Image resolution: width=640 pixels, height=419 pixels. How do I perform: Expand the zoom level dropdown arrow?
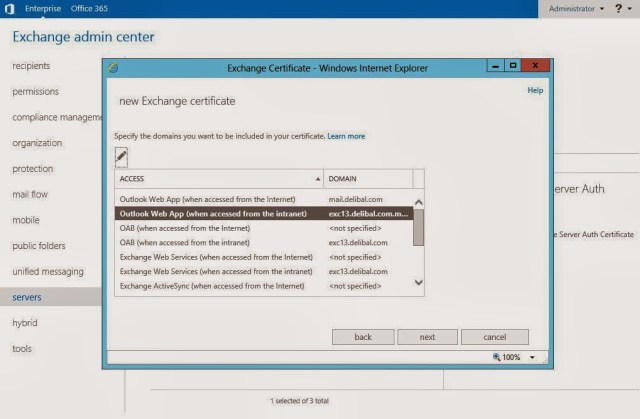click(x=532, y=357)
